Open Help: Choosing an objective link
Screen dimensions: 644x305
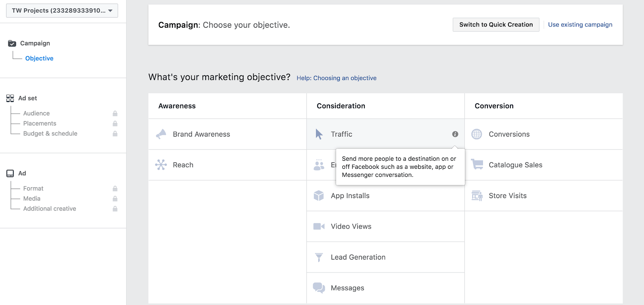[336, 78]
